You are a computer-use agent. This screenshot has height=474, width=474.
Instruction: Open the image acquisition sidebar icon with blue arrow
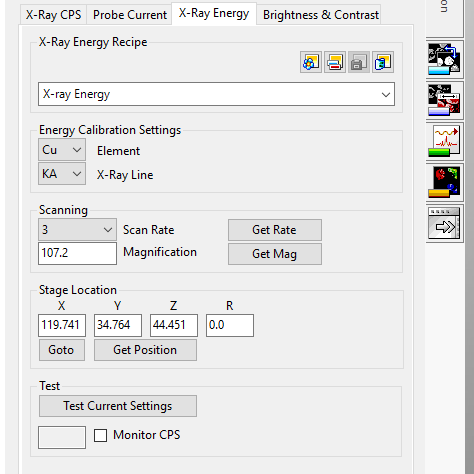444,59
